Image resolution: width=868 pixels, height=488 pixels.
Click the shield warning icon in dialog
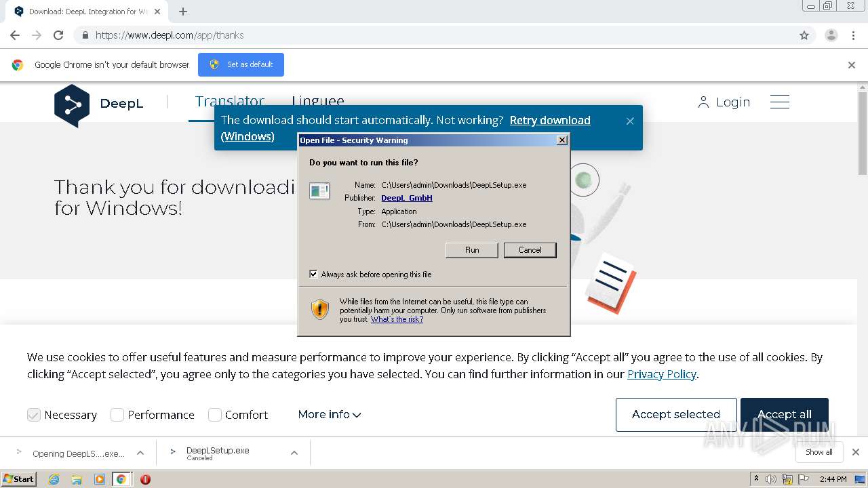click(320, 310)
